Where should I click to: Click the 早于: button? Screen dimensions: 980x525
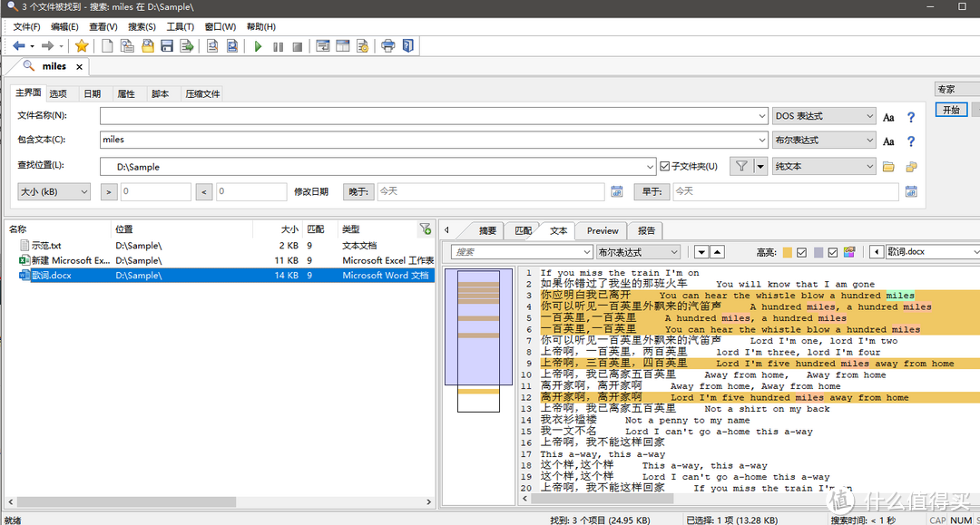pos(652,191)
